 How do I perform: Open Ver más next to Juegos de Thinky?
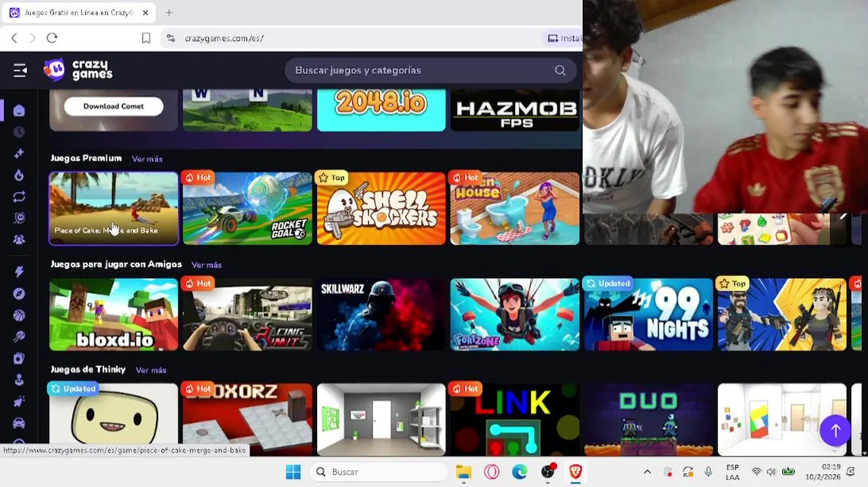(x=151, y=370)
